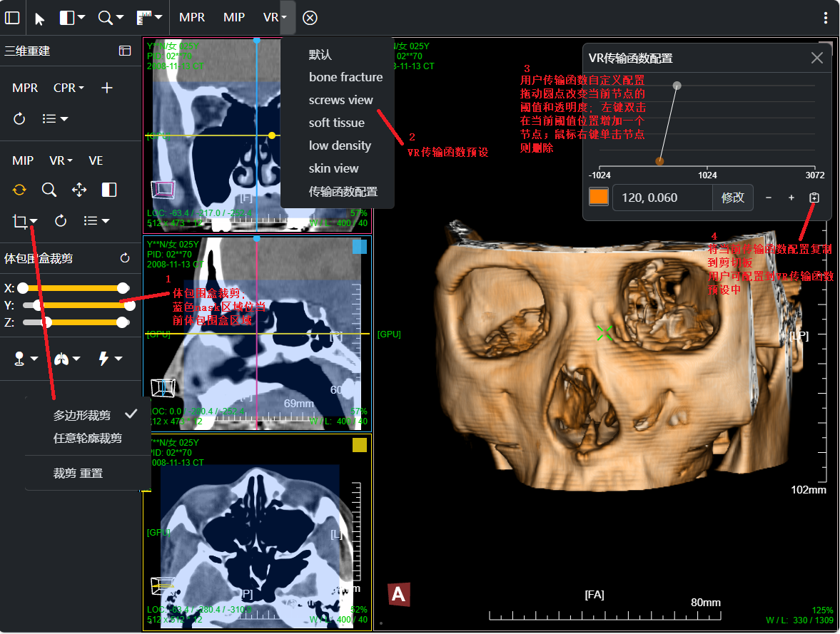Viewport: 840px width, 634px height.
Task: Open the list dropdown beside the crop reset
Action: [97, 220]
